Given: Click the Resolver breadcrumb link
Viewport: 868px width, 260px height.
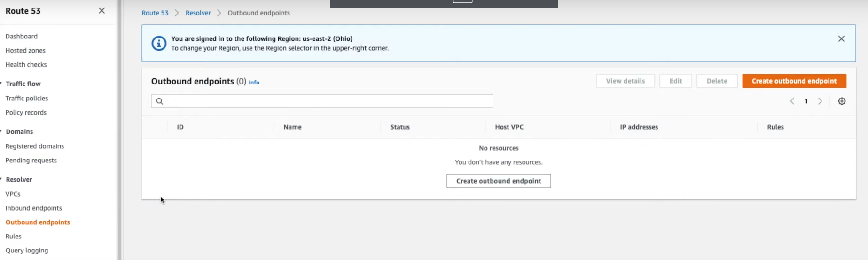Looking at the screenshot, I should [198, 13].
